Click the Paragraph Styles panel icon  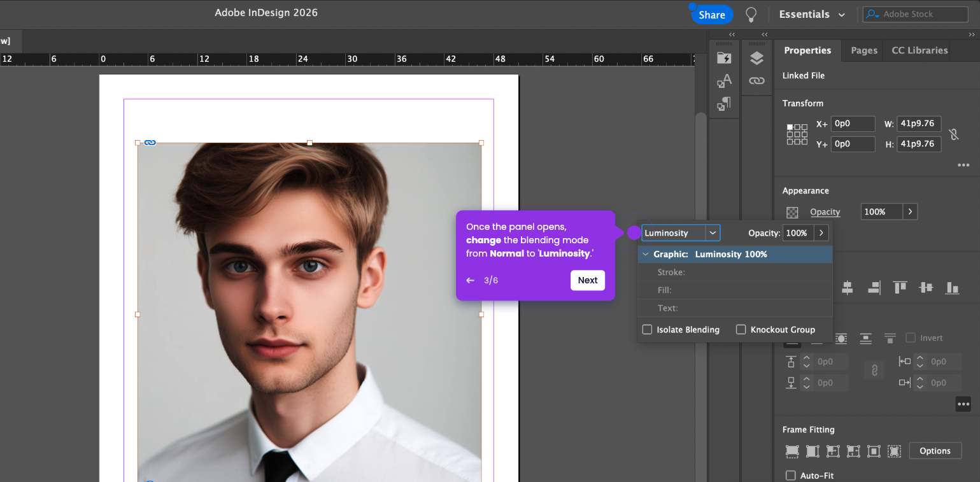(724, 103)
